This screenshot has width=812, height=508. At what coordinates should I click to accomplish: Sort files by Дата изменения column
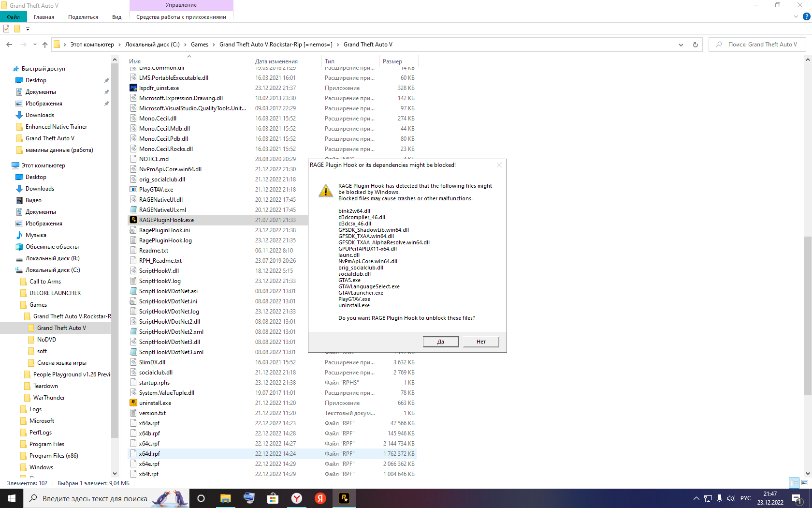286,61
